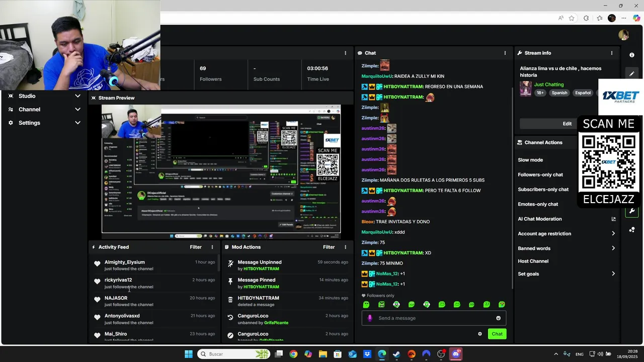Show hidden icons in the system tray
644x362 pixels.
click(x=556, y=354)
